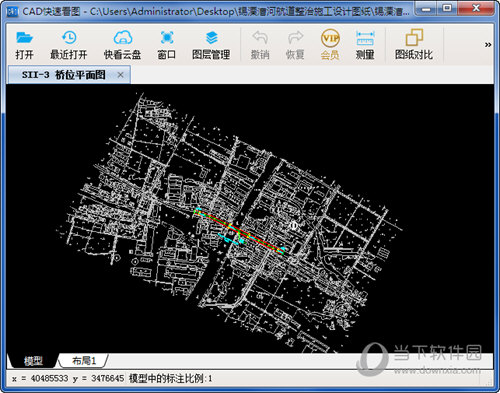Expand toolbar overflow chevron
The width and height of the screenshot is (500, 393).
pyautogui.click(x=488, y=45)
